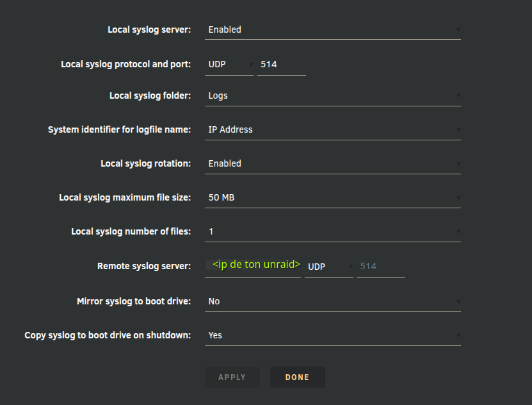Viewport: 532px width, 405px height.
Task: Open the Local syslog rotation dropdown
Action: (x=332, y=164)
